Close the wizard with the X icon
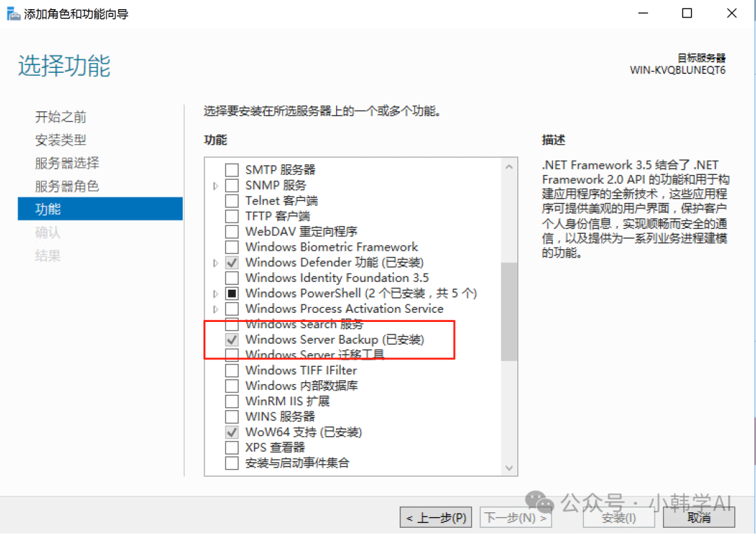 pos(731,13)
